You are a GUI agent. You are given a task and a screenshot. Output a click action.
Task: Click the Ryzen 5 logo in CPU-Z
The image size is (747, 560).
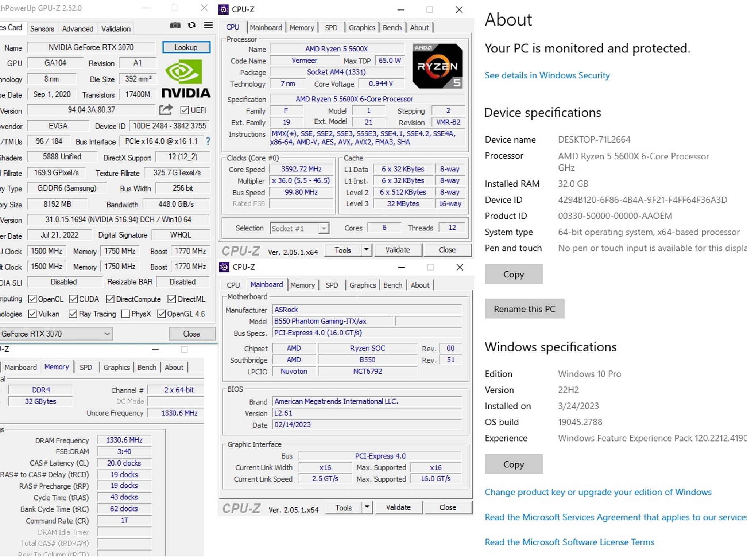[x=438, y=66]
